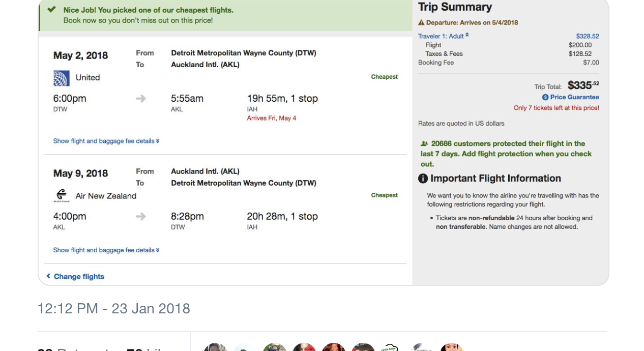Click the green Cheapest label on the United flight
The width and height of the screenshot is (644, 351).
[384, 76]
